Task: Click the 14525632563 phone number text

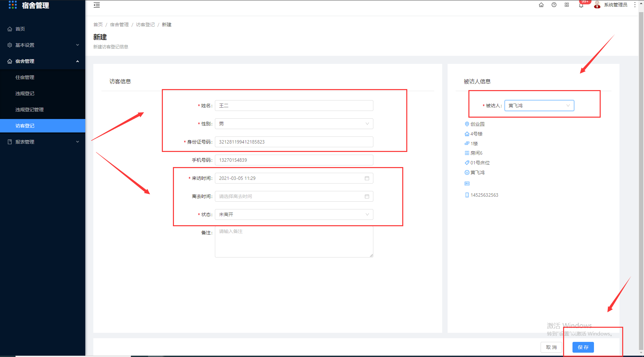Action: (484, 195)
